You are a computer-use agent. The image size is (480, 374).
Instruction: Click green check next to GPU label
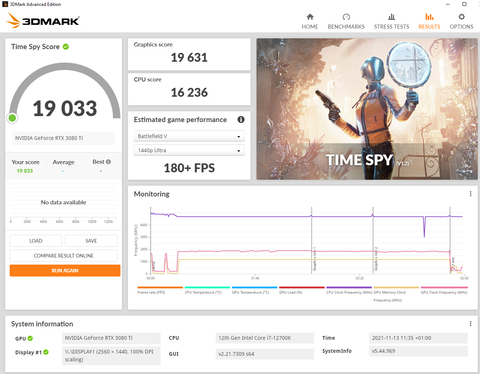(x=30, y=338)
